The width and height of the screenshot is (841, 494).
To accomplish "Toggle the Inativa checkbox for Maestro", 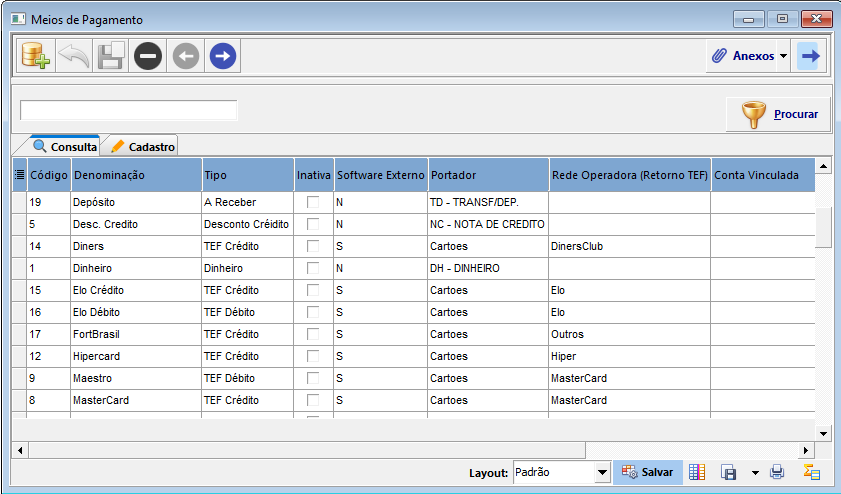I will click(313, 378).
